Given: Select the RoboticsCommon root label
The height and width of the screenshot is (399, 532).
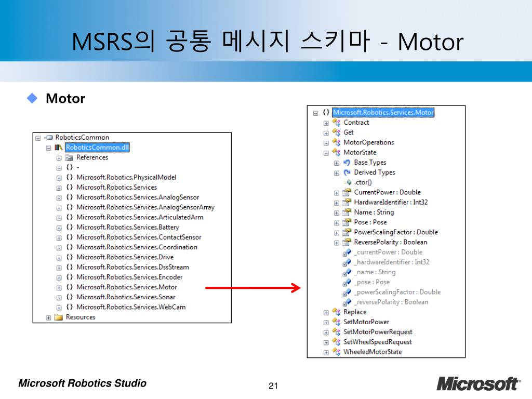Looking at the screenshot, I should click(82, 137).
